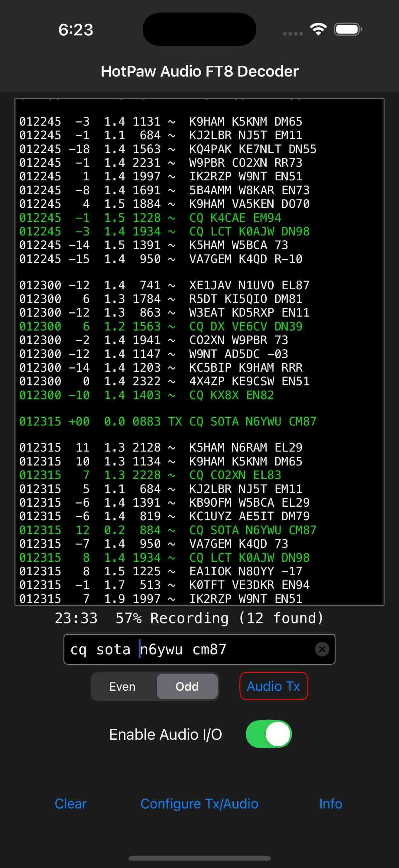The height and width of the screenshot is (868, 399).
Task: Select the 'CQ DX VE6CV DN39' line
Action: (161, 327)
